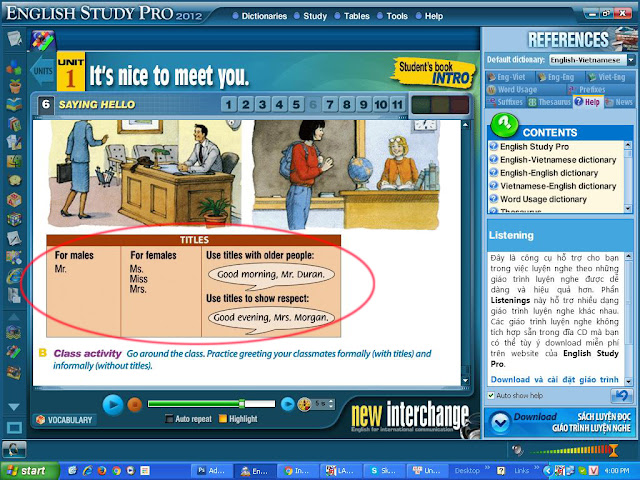640x480 pixels.
Task: Open the ABC toy block sidebar icon
Action: point(14,200)
